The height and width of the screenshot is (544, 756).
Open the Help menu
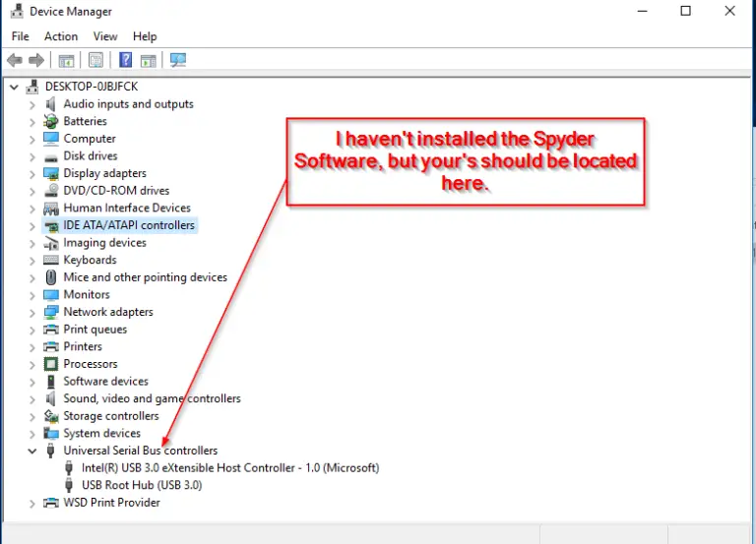[145, 36]
